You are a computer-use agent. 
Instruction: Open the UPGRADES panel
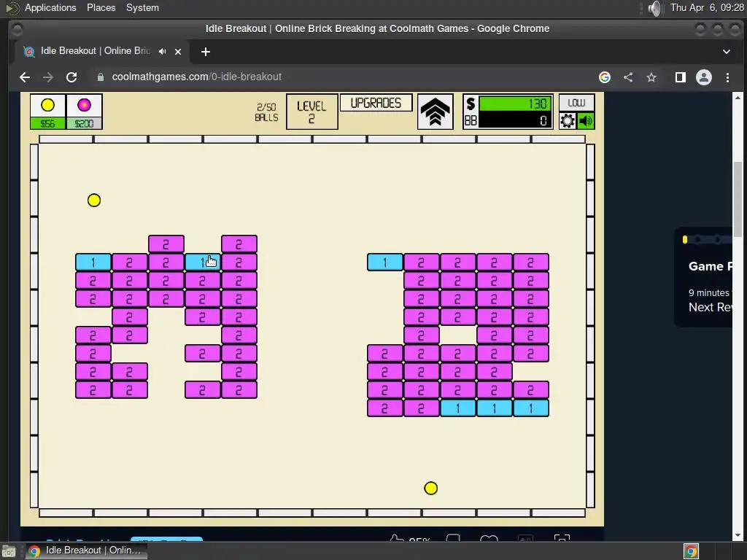click(x=376, y=103)
